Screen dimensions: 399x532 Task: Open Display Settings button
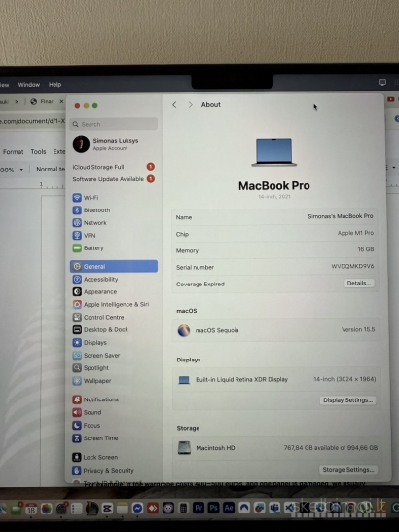tap(347, 400)
